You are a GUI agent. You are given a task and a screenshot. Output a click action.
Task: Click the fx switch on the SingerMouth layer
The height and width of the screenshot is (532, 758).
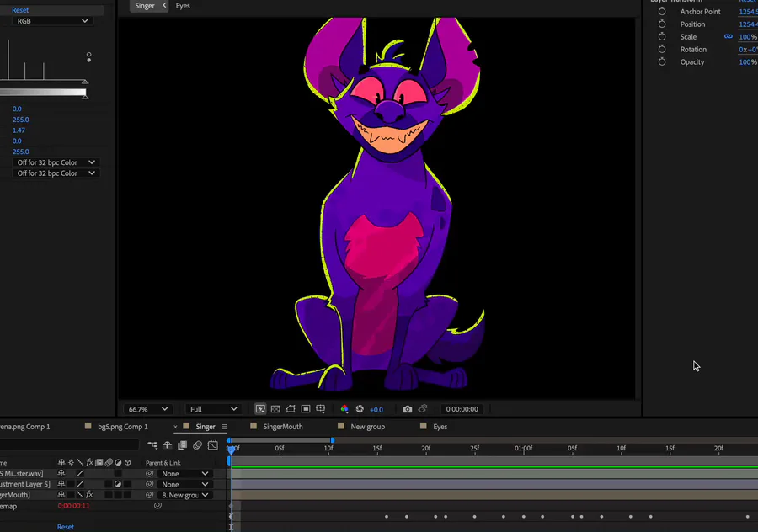[x=89, y=495]
